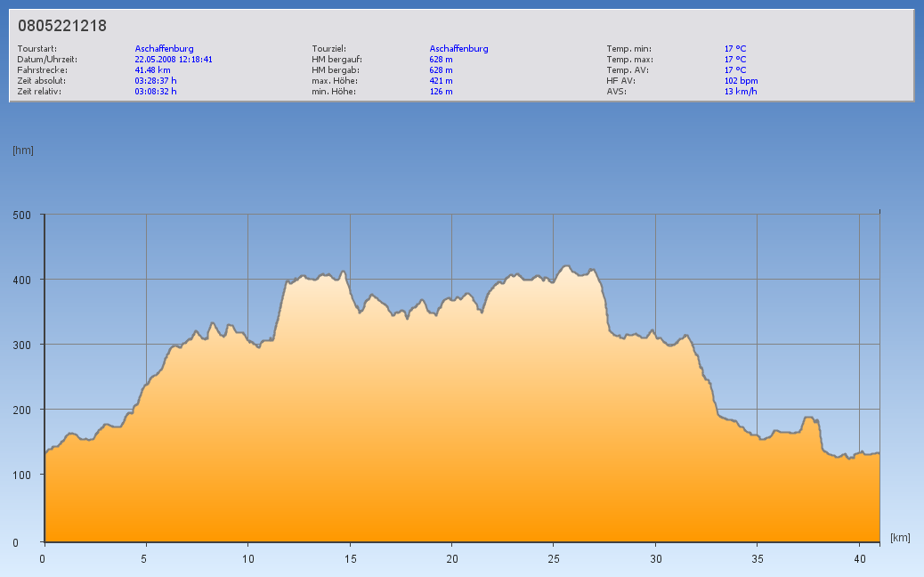Select the Fahrstrecke value 41.48 km

tap(152, 69)
